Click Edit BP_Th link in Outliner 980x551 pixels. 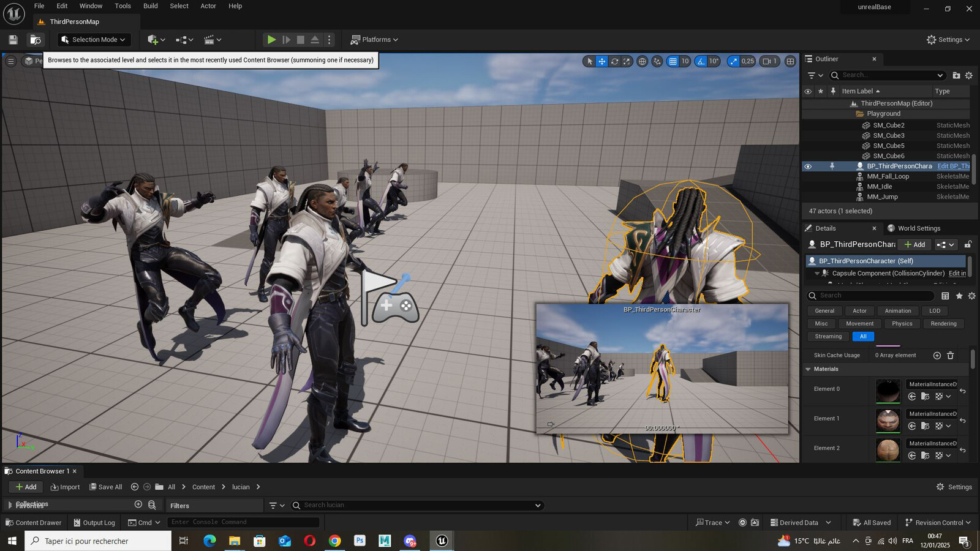click(x=953, y=167)
